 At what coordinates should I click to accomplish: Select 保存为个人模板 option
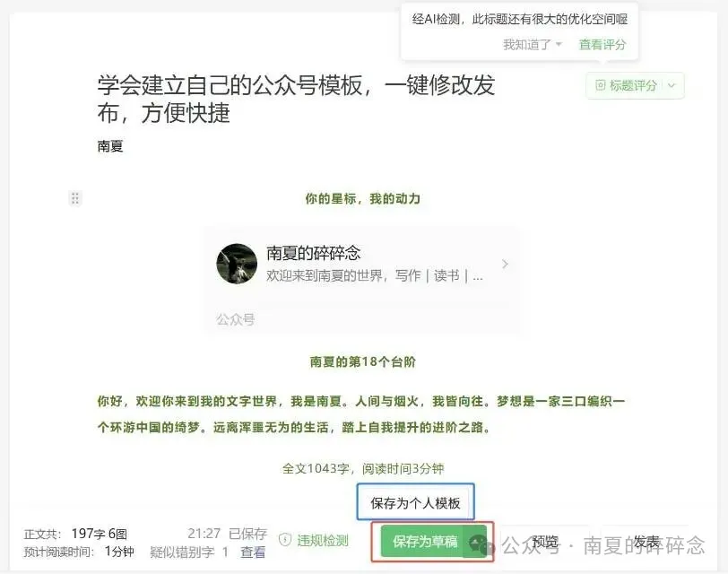pyautogui.click(x=415, y=502)
